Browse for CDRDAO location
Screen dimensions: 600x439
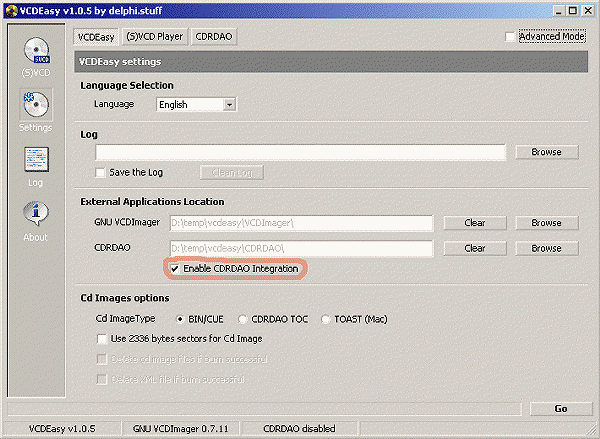[546, 248]
